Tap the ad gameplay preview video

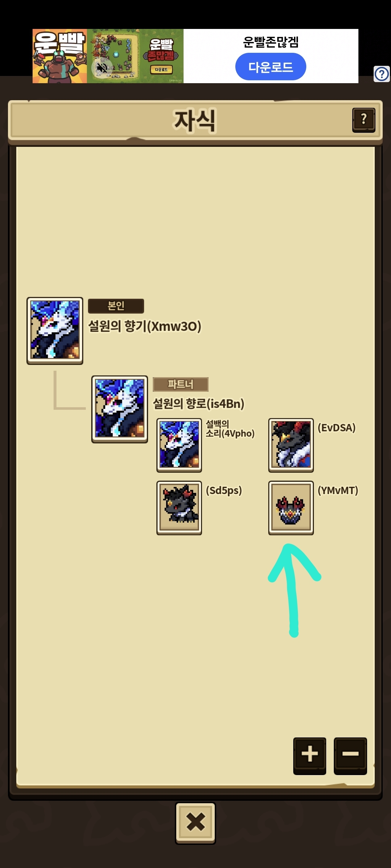[135, 56]
